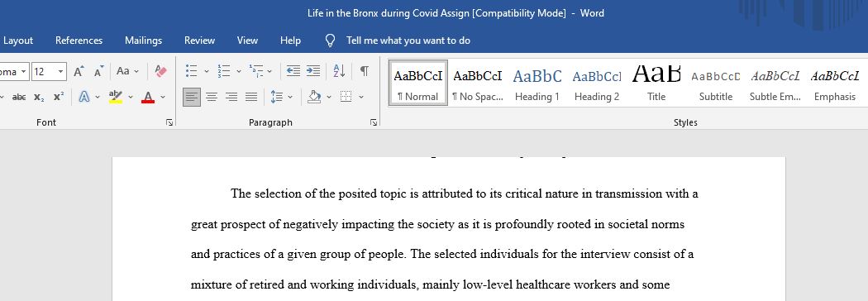
Task: Open Paragraph dialog box launcher
Action: coord(374,123)
